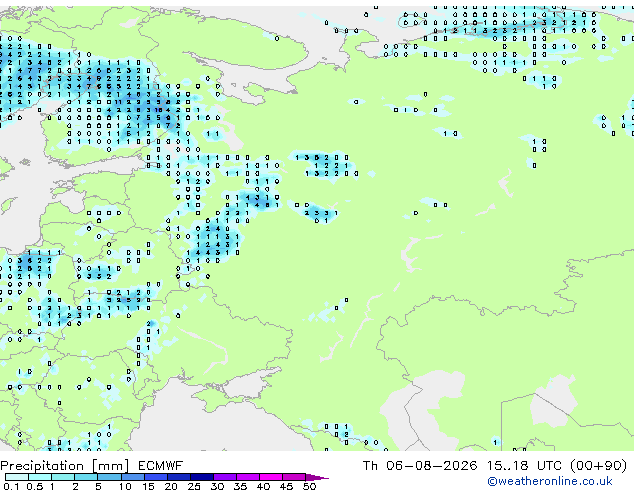Select the 5–10 mm legend color
This screenshot has height=490, width=634.
[x=109, y=477]
